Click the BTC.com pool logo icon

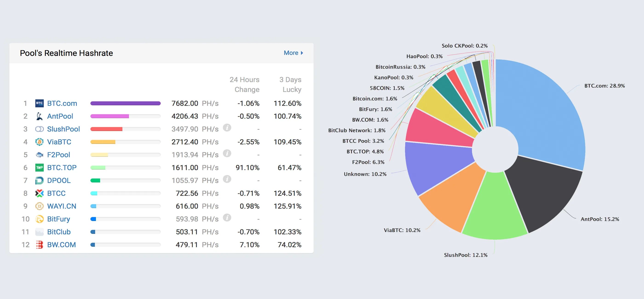(39, 103)
